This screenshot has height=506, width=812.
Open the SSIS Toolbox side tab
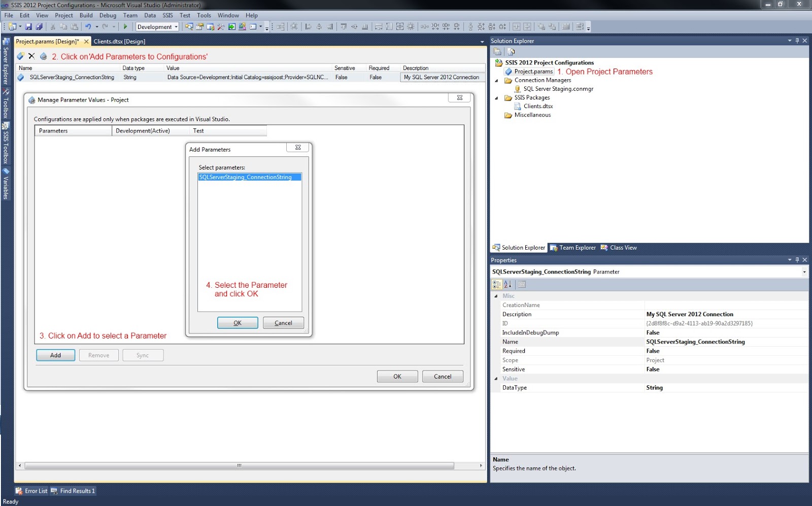point(6,144)
